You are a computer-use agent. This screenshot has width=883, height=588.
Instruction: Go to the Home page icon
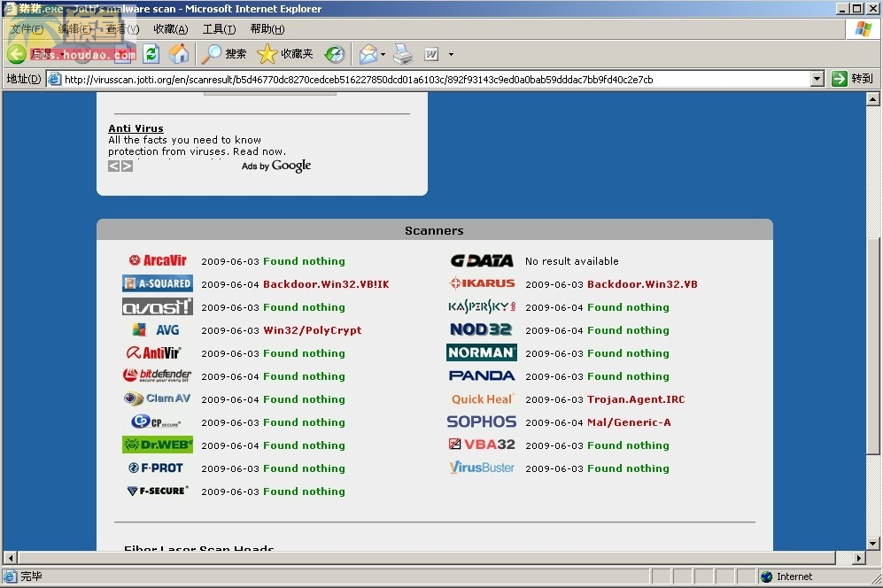pos(179,54)
